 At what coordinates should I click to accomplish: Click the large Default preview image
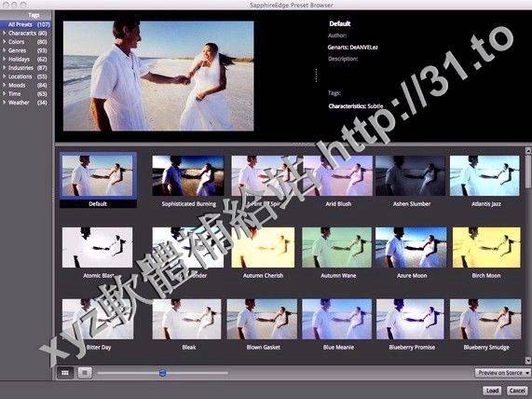tap(158, 76)
